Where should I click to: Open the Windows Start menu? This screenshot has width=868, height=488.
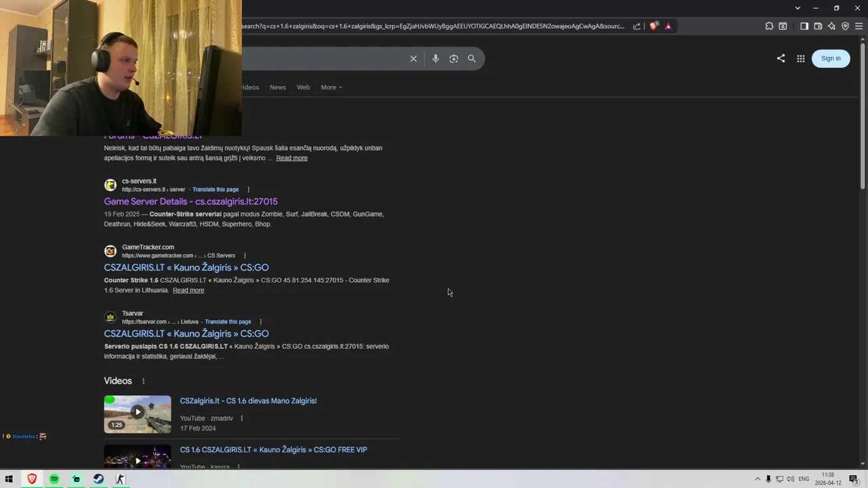[x=9, y=479]
